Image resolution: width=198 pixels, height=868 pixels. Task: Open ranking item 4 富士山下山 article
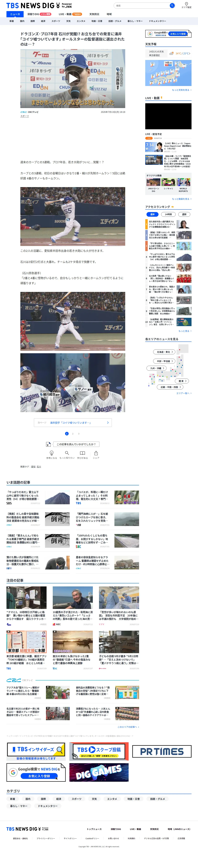point(168,257)
